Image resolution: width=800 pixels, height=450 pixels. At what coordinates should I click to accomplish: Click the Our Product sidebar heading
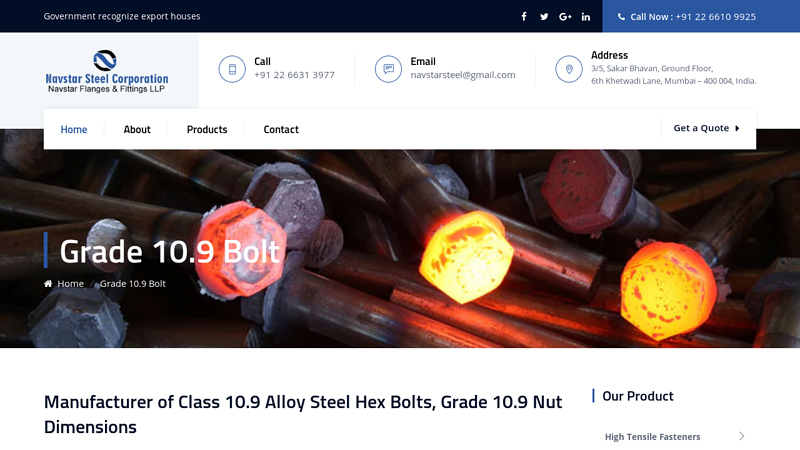[x=638, y=396]
